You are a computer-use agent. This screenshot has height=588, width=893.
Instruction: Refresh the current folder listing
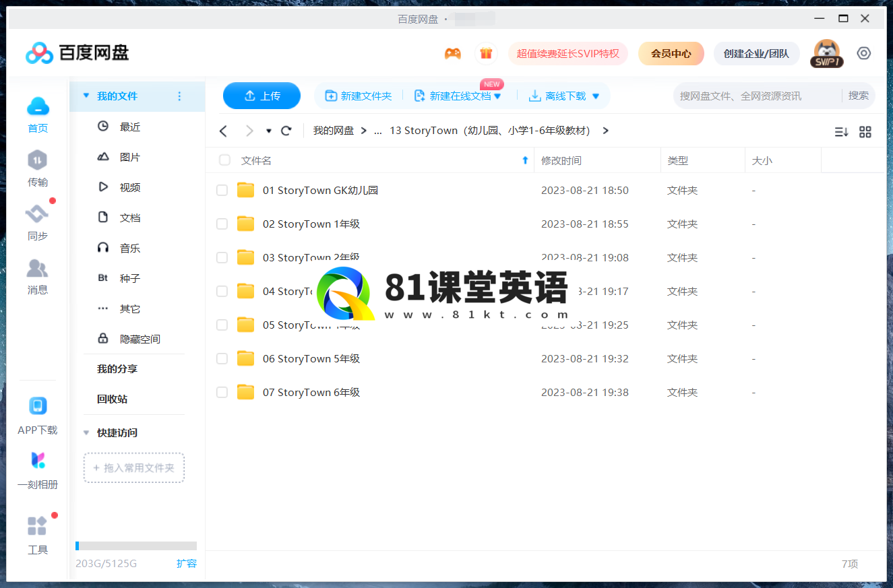[286, 131]
